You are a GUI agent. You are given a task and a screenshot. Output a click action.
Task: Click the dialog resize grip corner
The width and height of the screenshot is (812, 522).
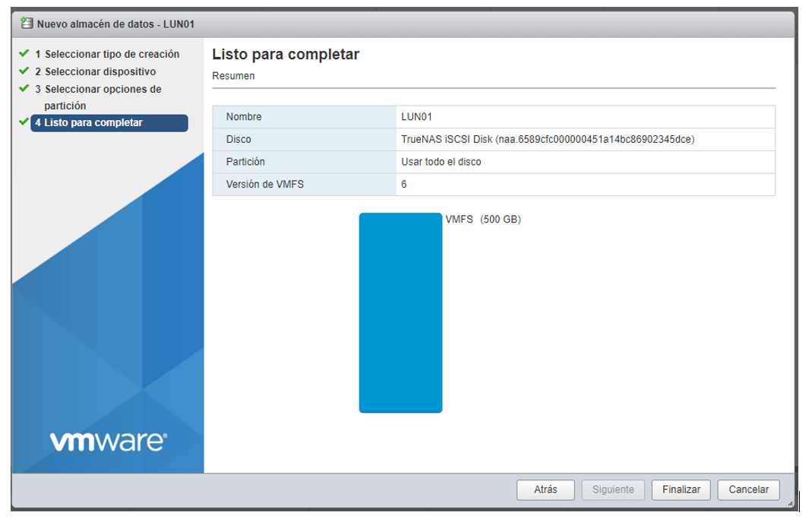[790, 503]
